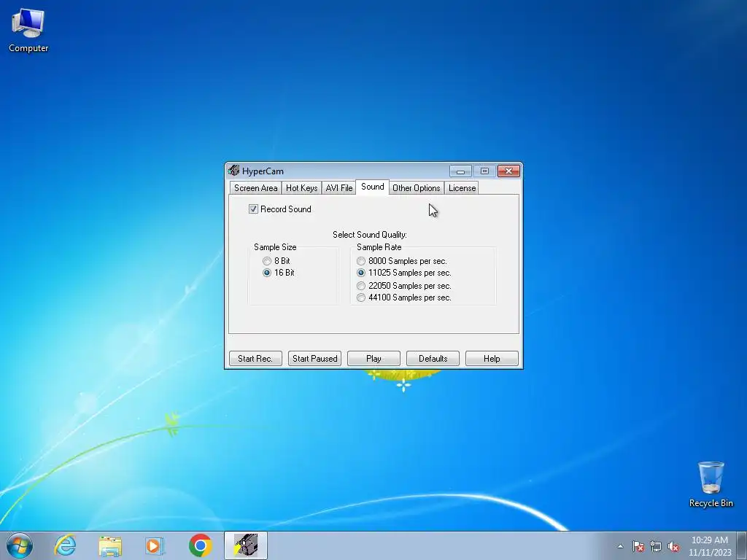Open the network status tray icon
This screenshot has width=747, height=560.
pos(656,546)
